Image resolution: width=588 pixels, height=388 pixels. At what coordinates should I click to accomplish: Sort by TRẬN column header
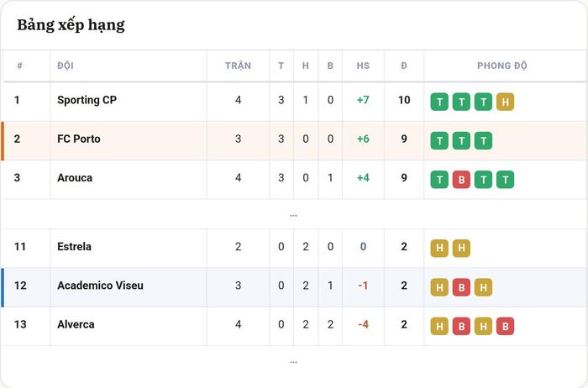(x=238, y=66)
